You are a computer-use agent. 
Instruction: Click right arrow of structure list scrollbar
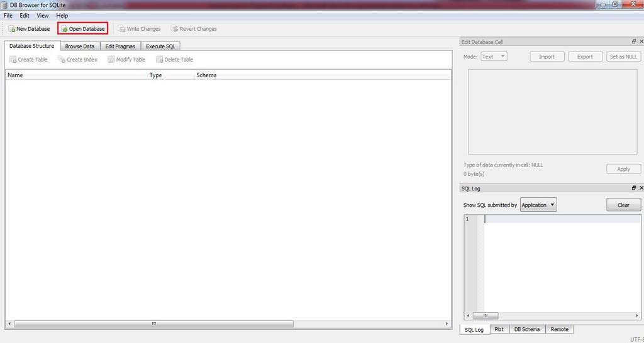tap(447, 324)
